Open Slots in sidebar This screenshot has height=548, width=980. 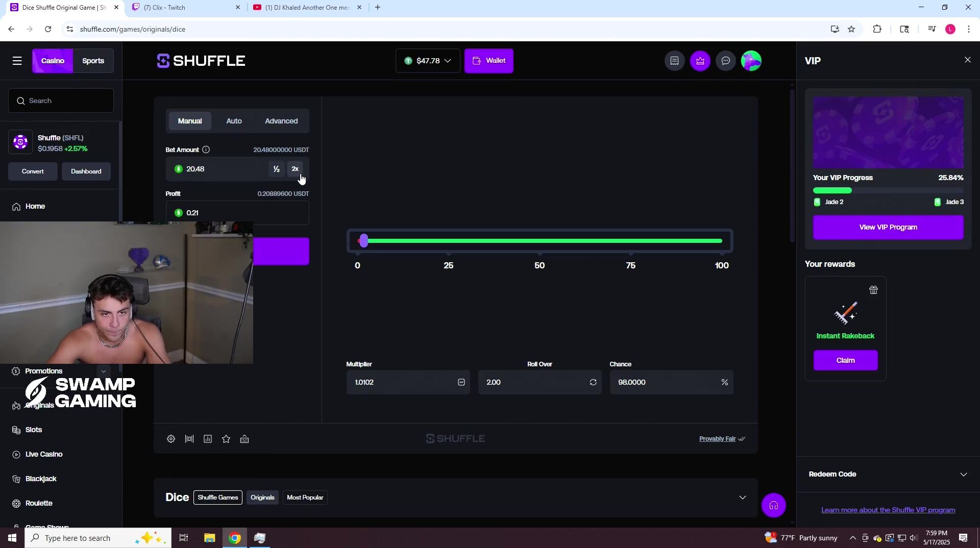34,430
